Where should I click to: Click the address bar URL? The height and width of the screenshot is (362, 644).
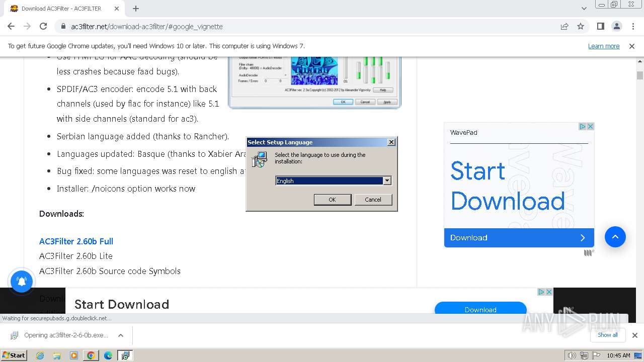click(147, 26)
